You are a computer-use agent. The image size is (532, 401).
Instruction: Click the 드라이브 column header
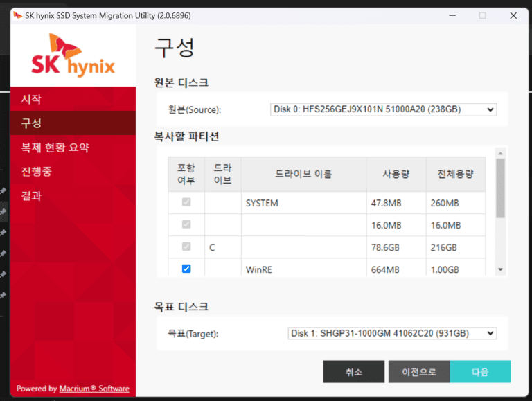coord(223,174)
